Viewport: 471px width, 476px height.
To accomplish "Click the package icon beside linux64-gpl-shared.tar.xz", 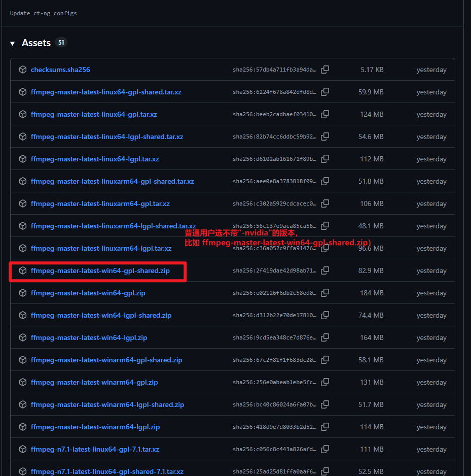I will [23, 92].
